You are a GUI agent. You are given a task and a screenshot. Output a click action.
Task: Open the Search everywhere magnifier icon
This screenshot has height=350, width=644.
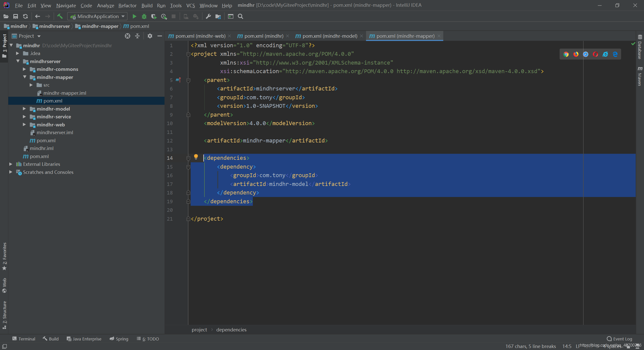240,17
